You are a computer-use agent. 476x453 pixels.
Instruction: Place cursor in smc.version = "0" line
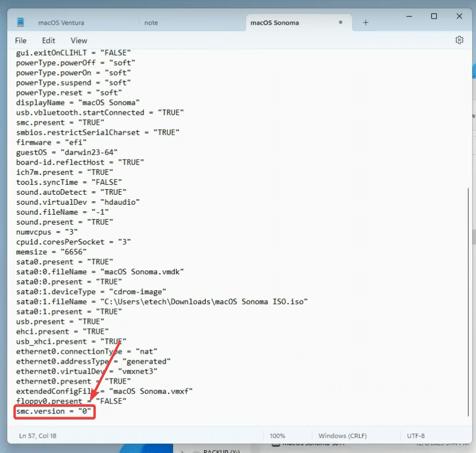click(x=54, y=412)
